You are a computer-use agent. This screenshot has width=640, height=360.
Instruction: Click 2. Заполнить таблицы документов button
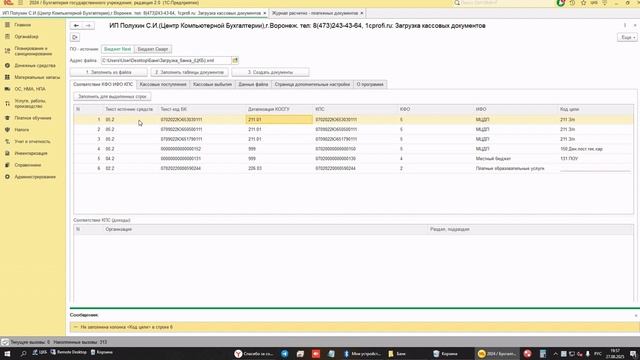[189, 72]
